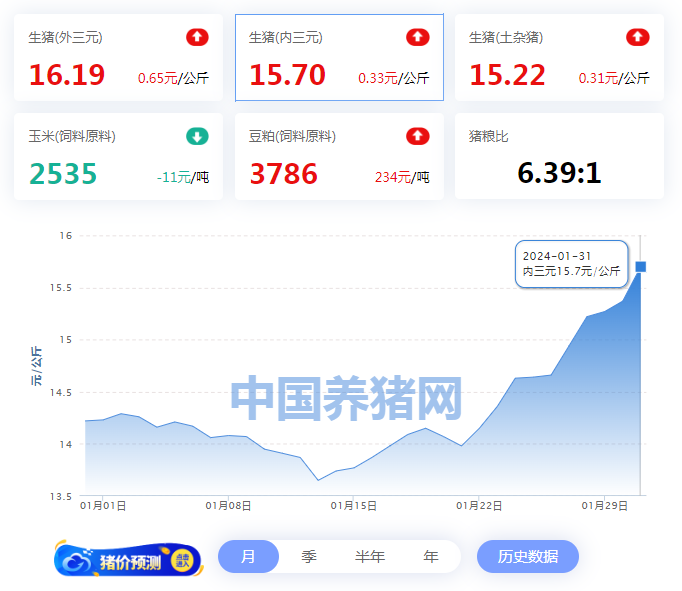
Task: Click the cloud icon in 猪价预测 banner
Action: [77, 562]
